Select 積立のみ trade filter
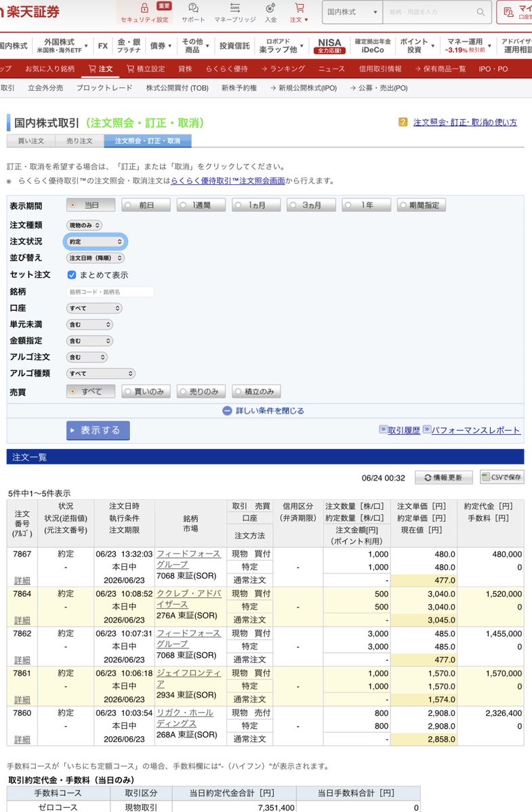 coord(256,391)
